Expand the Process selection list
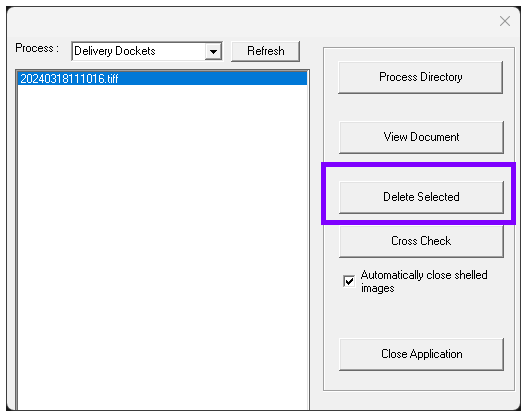 (213, 51)
